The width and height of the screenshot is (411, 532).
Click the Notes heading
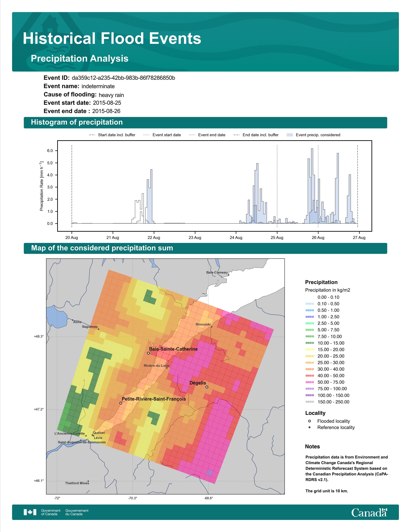[x=312, y=447]
